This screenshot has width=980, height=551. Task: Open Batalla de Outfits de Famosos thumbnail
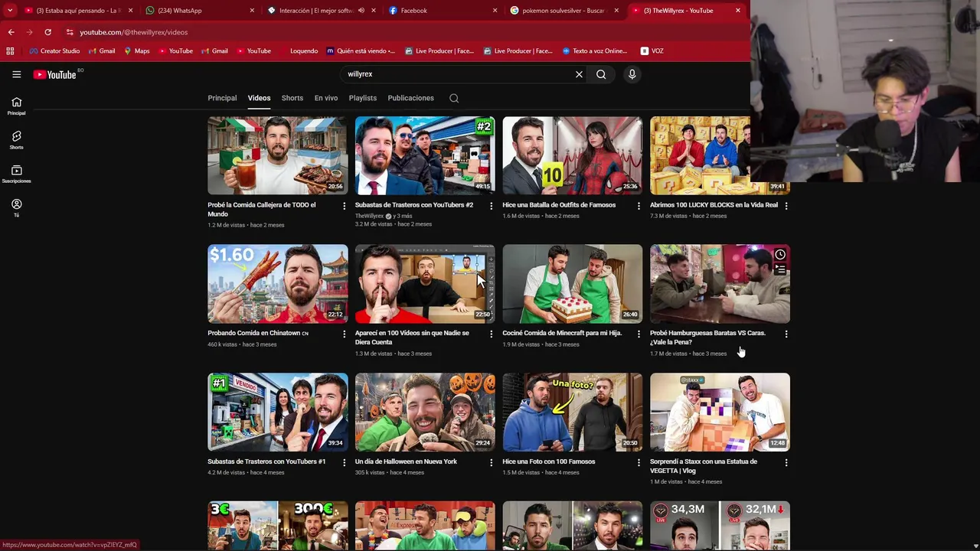[x=572, y=155]
